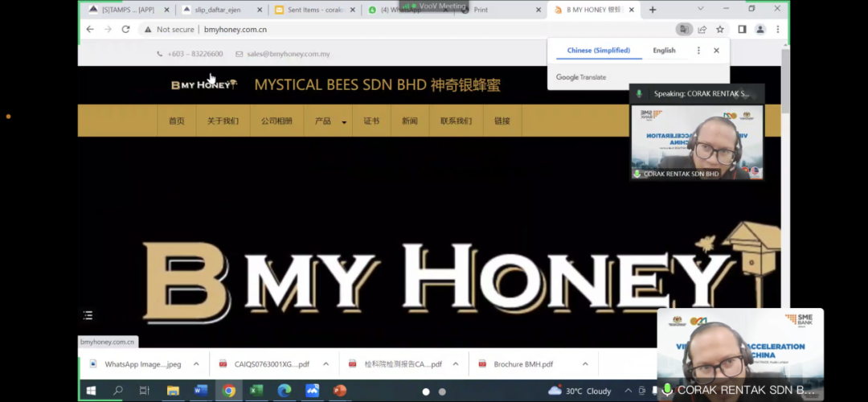
Task: Switch to the [S]TAMPS [APP] tab
Action: tap(128, 10)
